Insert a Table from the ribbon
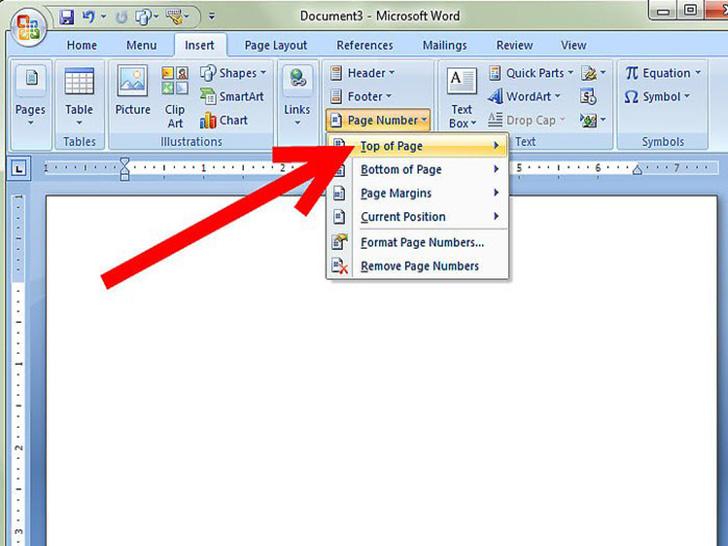728x546 pixels. point(79,96)
